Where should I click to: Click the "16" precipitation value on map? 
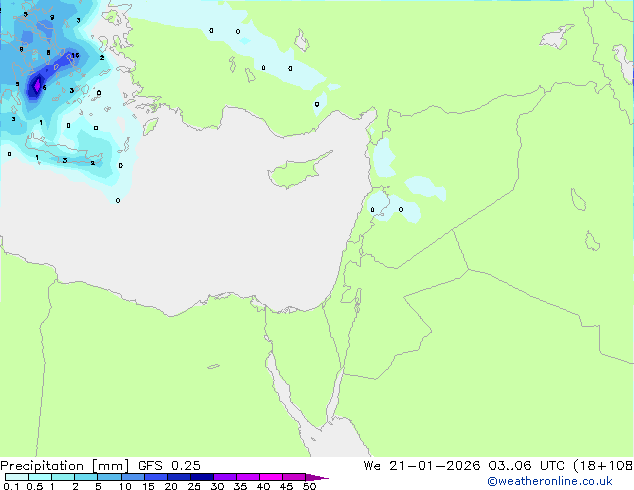[x=75, y=55]
